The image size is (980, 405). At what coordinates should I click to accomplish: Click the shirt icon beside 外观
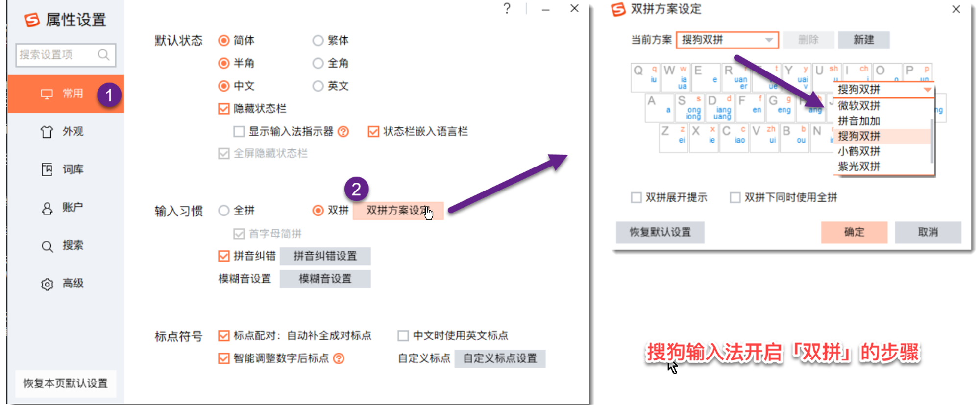tap(47, 132)
